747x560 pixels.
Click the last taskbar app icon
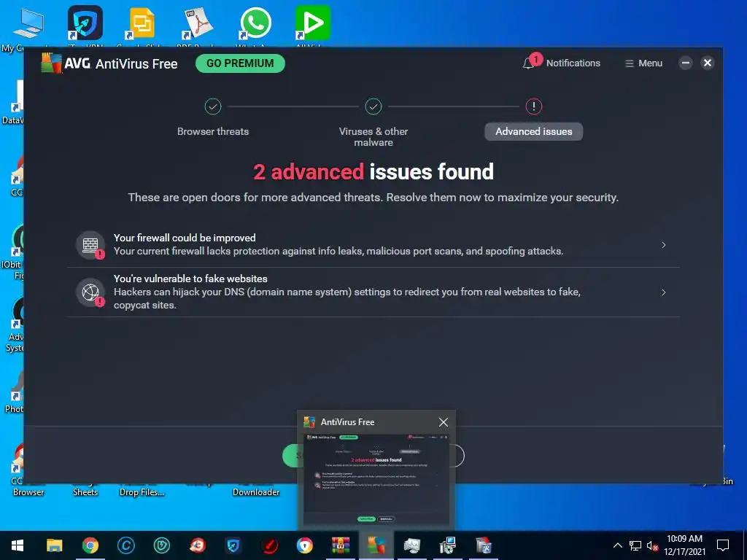tap(484, 545)
